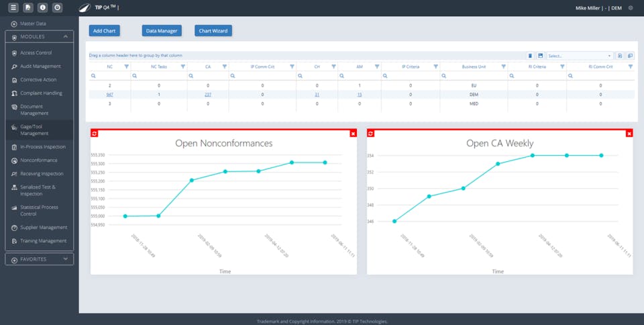Open the NC column filter funnel
The image size is (644, 325).
(x=127, y=66)
